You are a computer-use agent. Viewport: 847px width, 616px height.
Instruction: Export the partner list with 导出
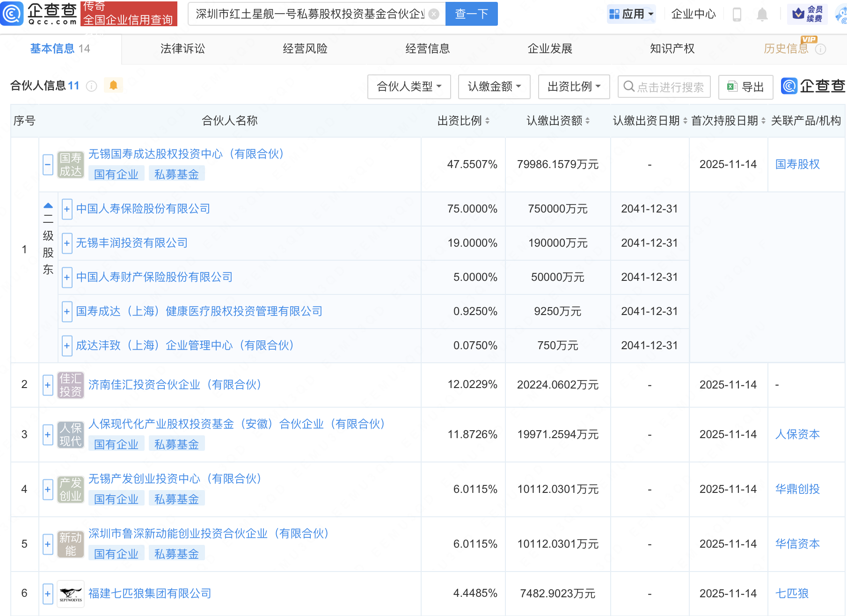745,87
